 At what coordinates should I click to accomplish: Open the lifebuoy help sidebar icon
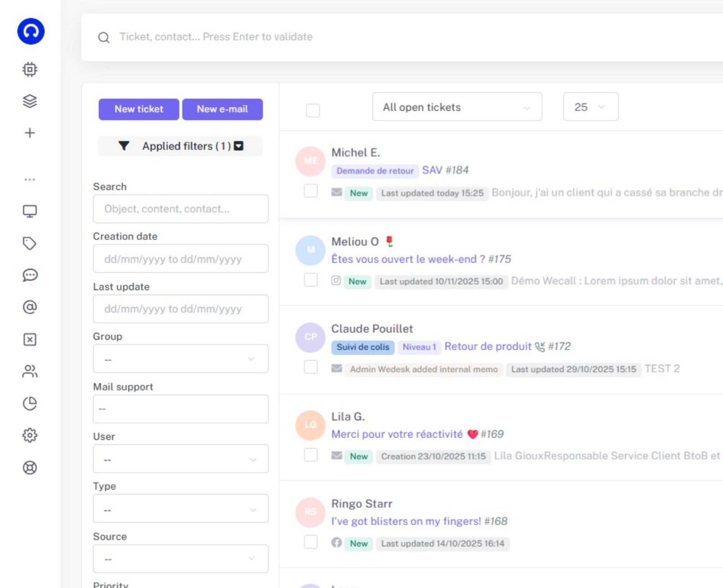tap(30, 468)
